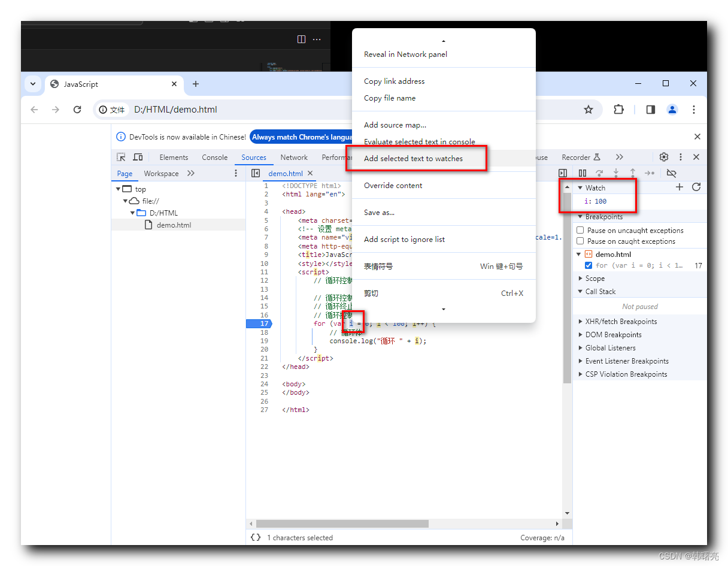Open the tab search dropdown arrow
The height and width of the screenshot is (566, 728).
pyautogui.click(x=33, y=84)
